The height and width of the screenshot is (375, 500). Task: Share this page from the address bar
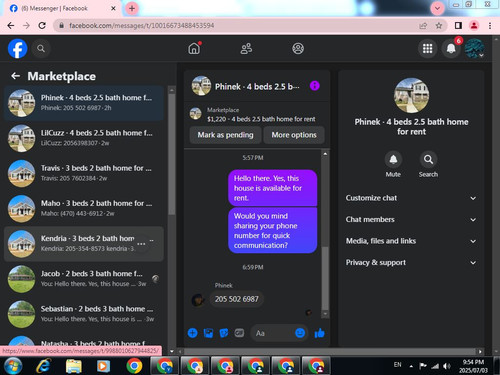[423, 25]
